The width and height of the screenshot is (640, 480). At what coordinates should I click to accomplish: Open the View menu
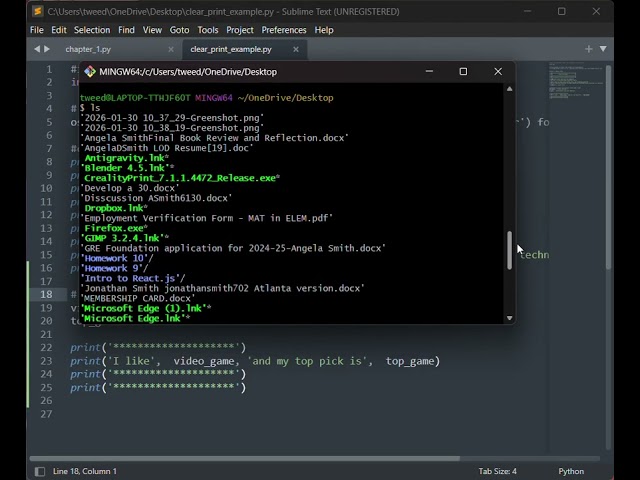click(152, 30)
